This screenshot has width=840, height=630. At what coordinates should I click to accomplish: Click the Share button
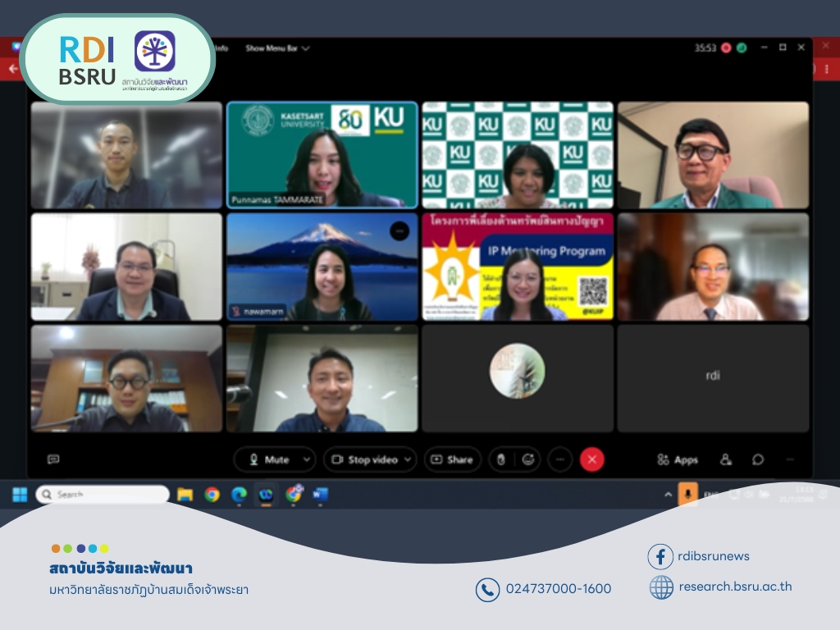coord(453,459)
